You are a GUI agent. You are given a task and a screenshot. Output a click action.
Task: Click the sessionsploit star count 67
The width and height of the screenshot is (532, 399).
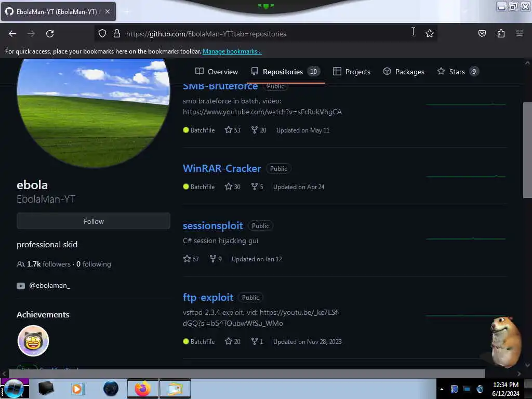191,259
